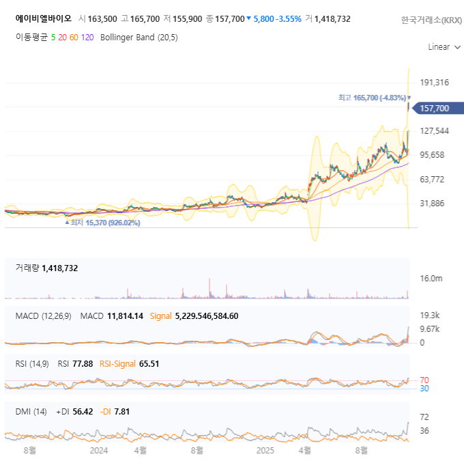Open the Linear scale dropdown

(x=444, y=47)
